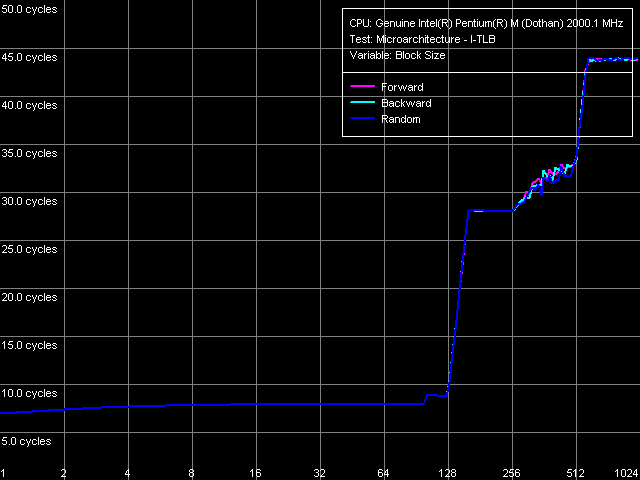
Task: Click the 10.0 cycles axis label
Action: (x=29, y=393)
